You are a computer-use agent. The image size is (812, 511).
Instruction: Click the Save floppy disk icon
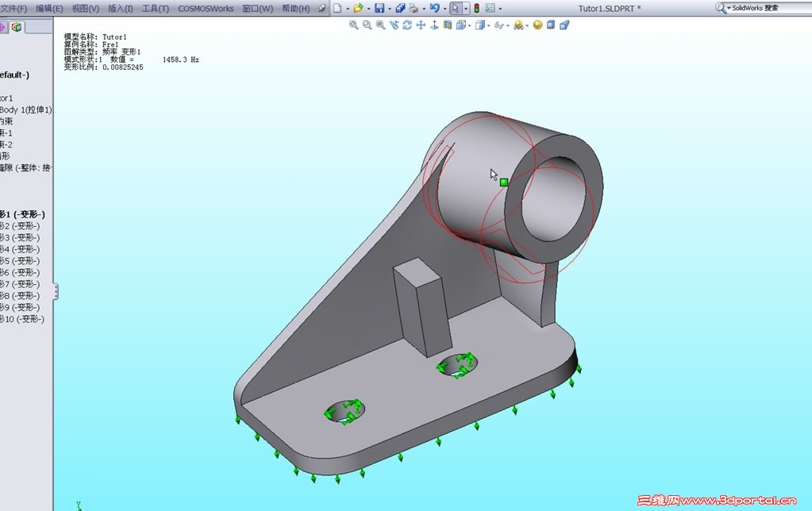tap(379, 8)
